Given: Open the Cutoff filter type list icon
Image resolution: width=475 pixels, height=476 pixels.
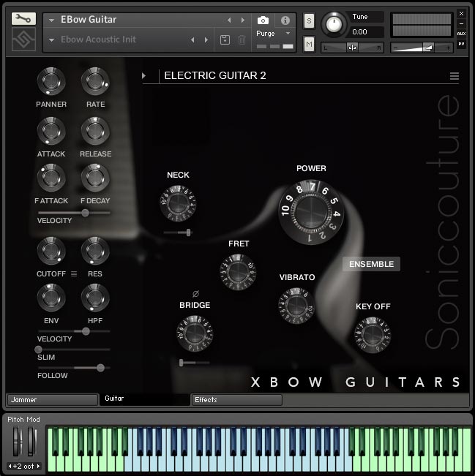Looking at the screenshot, I should pyautogui.click(x=74, y=273).
